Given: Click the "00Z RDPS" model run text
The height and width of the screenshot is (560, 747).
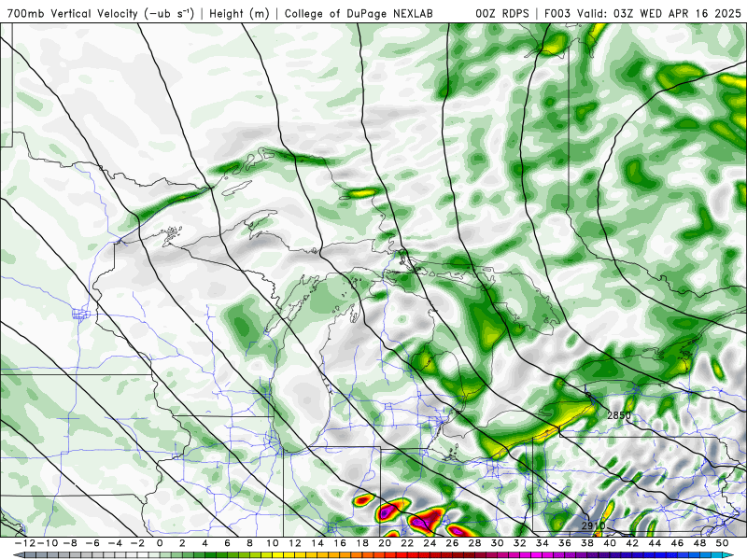Looking at the screenshot, I should pos(502,14).
